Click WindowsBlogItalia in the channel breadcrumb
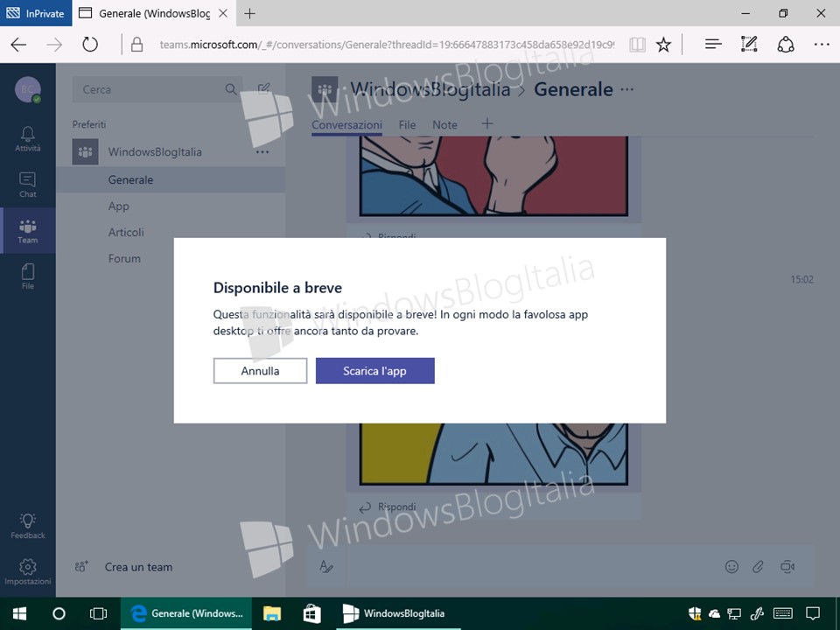Screen dimensions: 840x630 click(x=430, y=89)
